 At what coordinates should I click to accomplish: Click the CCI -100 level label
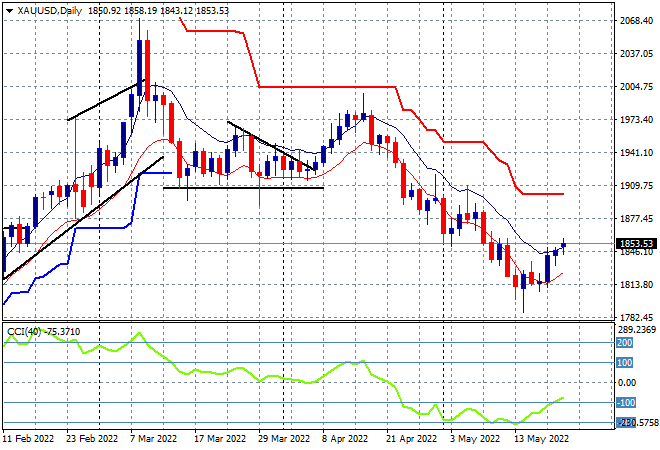tap(626, 403)
